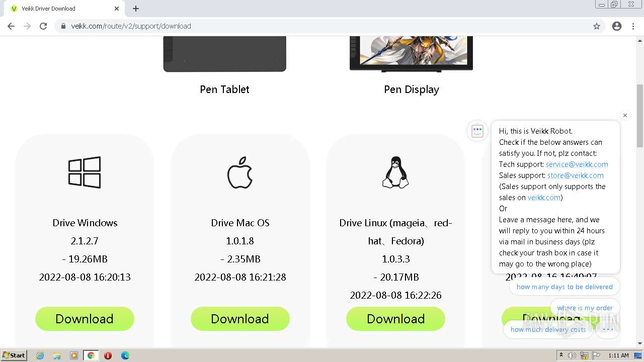Click the taskbar clock showing 1:11 AM

tap(618, 355)
